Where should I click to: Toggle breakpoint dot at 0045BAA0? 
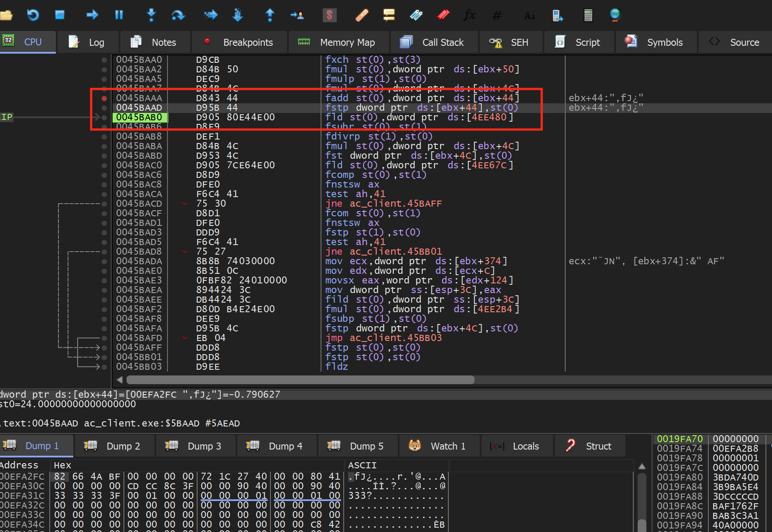point(104,60)
